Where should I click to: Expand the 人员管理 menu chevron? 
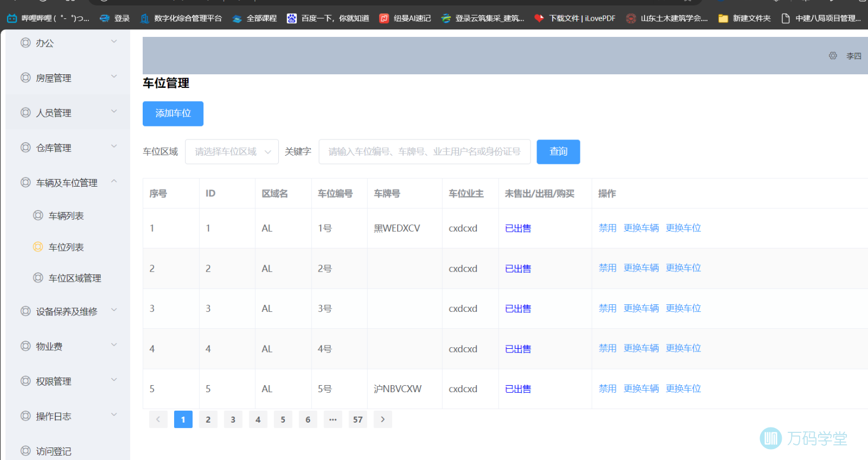pos(114,111)
